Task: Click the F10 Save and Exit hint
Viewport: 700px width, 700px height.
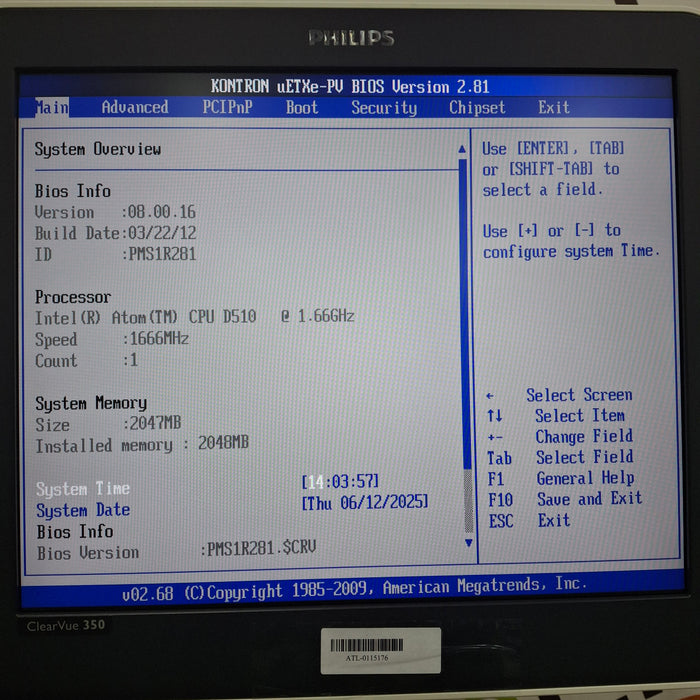Action: [x=565, y=499]
